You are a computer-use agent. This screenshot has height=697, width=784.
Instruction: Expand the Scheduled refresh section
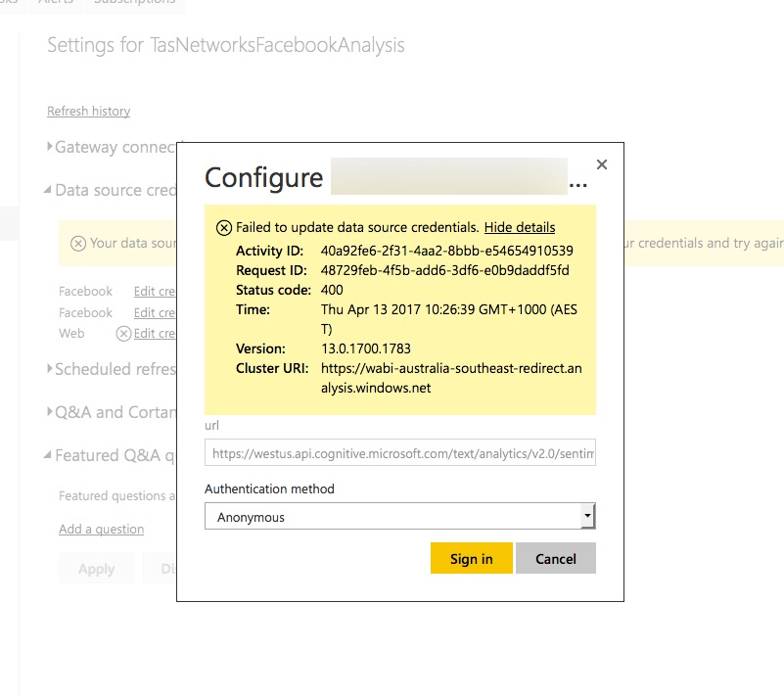tap(111, 369)
